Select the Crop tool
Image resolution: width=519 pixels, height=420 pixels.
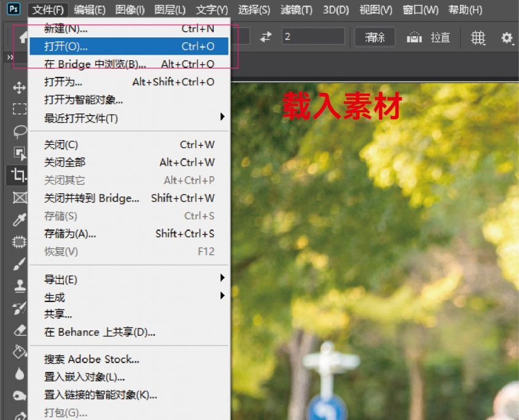coord(18,175)
